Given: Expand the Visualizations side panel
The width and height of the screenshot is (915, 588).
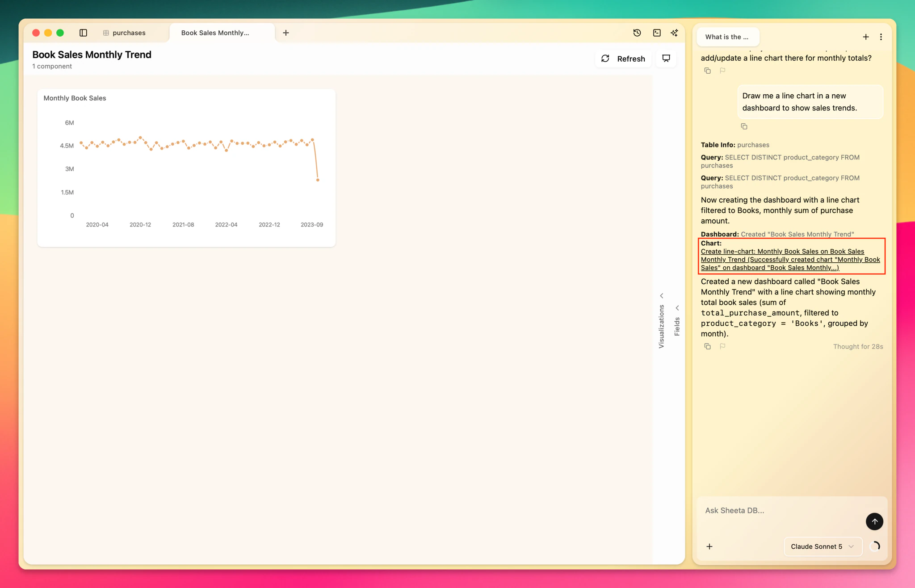Looking at the screenshot, I should (x=662, y=321).
